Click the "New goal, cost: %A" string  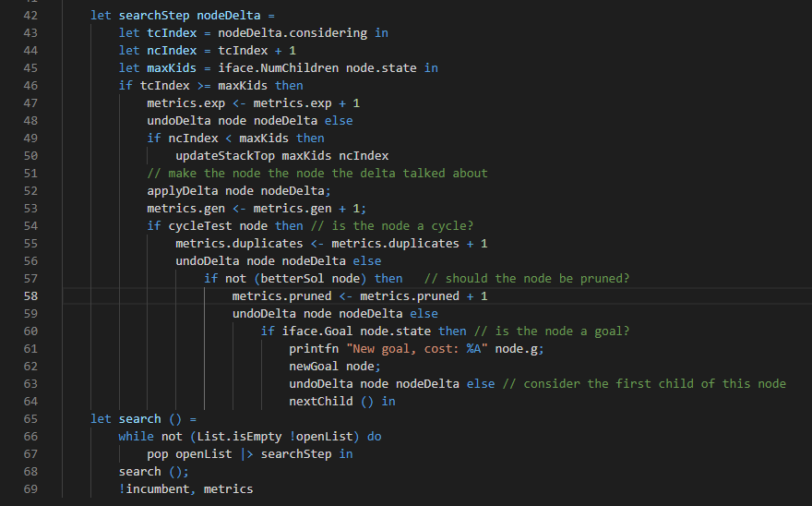[x=417, y=349]
